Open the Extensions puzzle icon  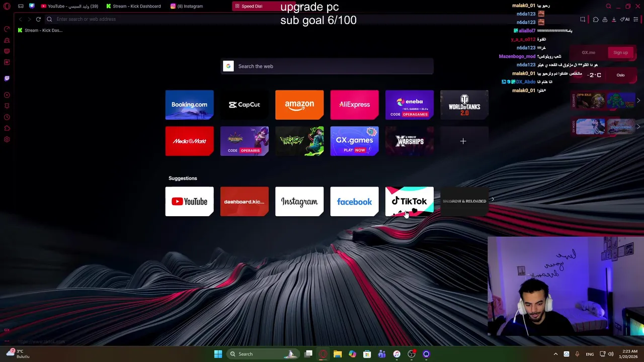(x=596, y=19)
